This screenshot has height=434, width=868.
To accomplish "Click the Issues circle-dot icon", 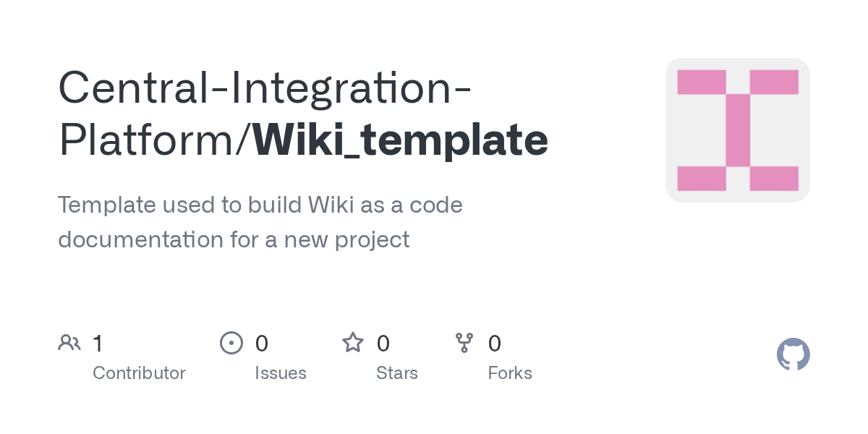I will (231, 343).
